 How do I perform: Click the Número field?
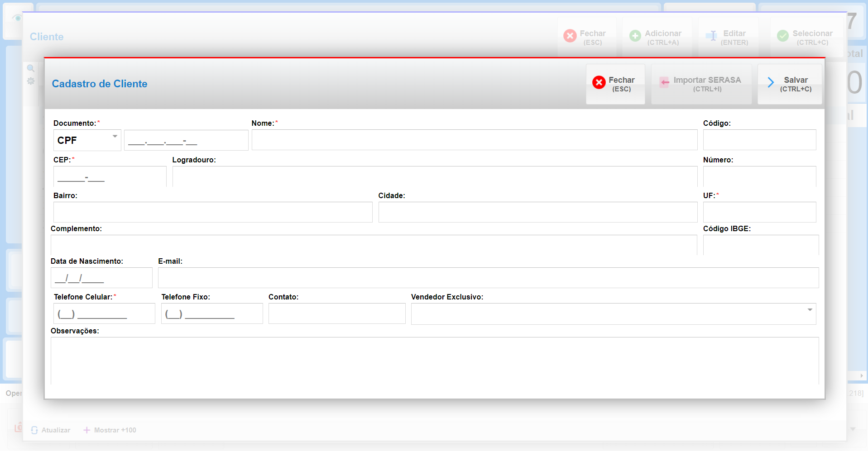coord(759,176)
